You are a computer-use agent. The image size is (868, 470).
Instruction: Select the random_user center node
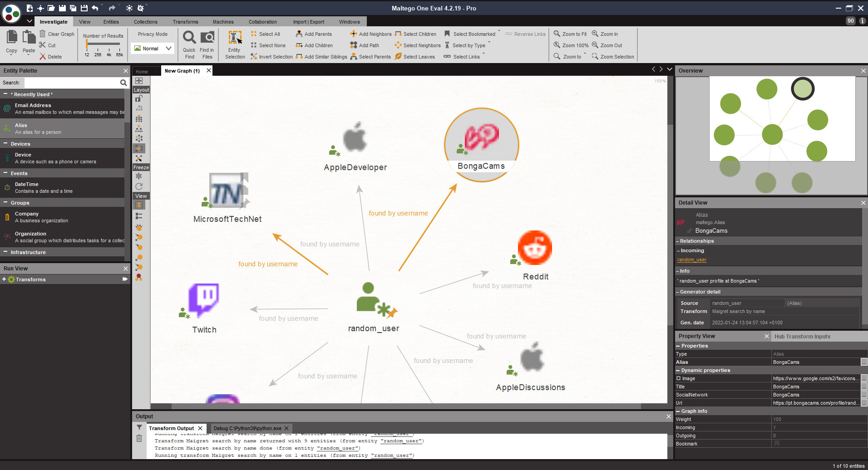click(x=374, y=307)
